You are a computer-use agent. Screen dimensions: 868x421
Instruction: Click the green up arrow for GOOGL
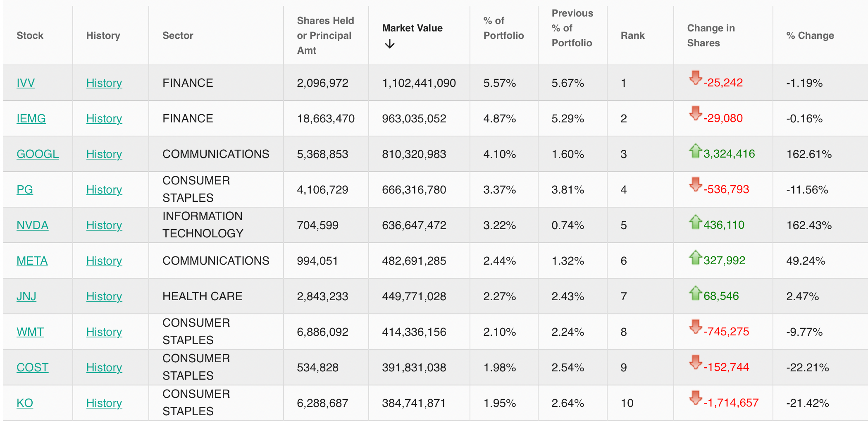tap(696, 151)
